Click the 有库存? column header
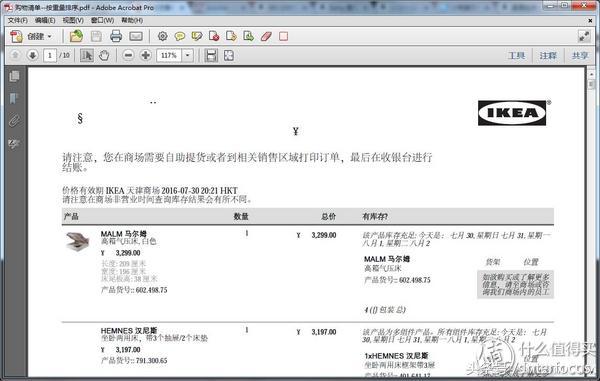 coord(375,217)
